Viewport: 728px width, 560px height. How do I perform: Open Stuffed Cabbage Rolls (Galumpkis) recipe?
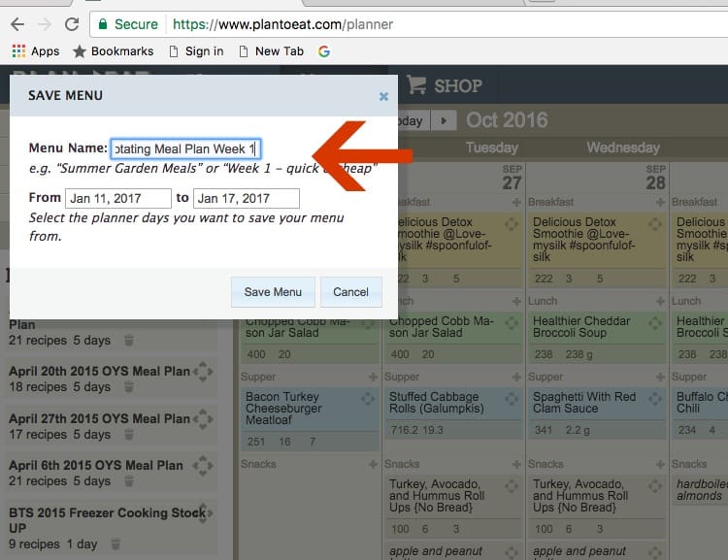click(437, 403)
